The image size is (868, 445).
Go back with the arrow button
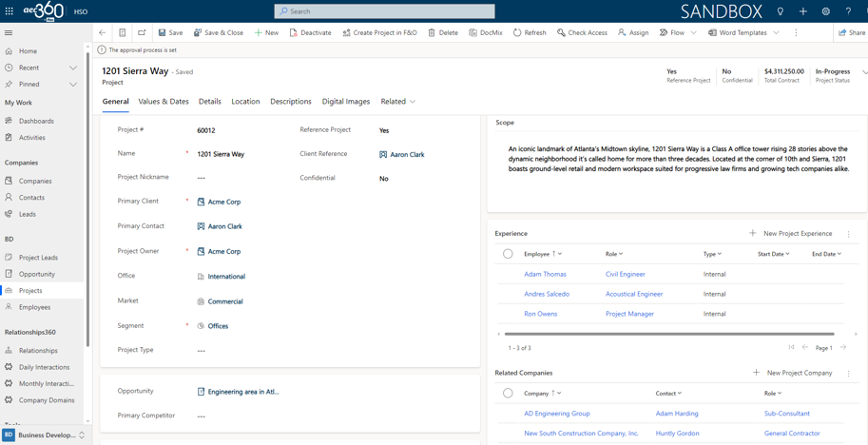pos(102,32)
